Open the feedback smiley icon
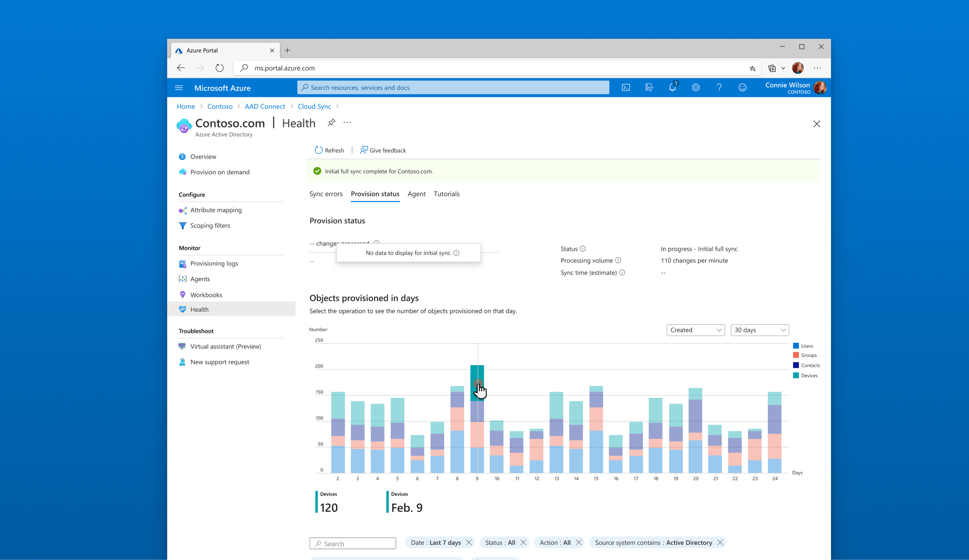Viewport: 969px width, 560px height. [x=742, y=88]
